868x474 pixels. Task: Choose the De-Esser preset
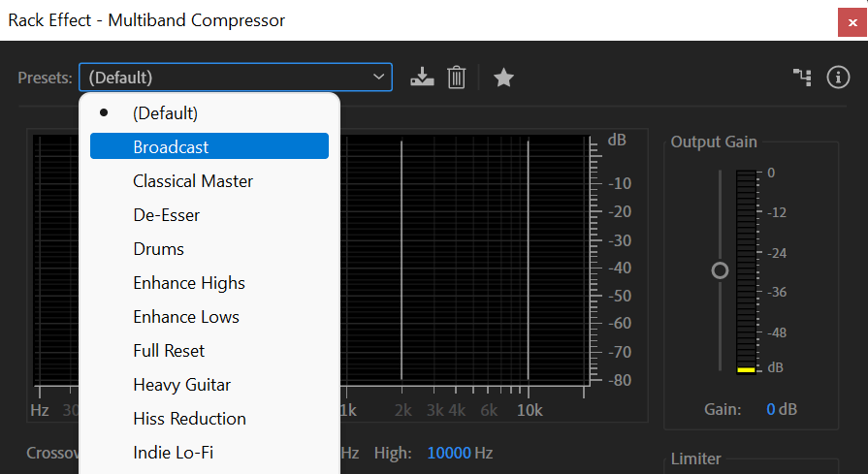[209, 214]
